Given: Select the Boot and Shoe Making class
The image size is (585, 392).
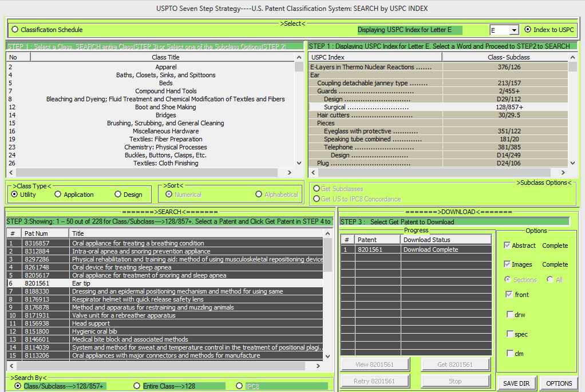Looking at the screenshot, I should click(151, 107).
